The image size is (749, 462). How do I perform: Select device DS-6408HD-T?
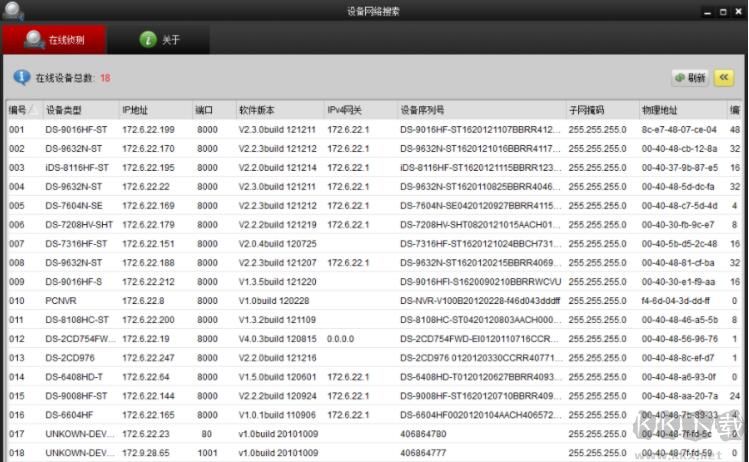(x=74, y=377)
